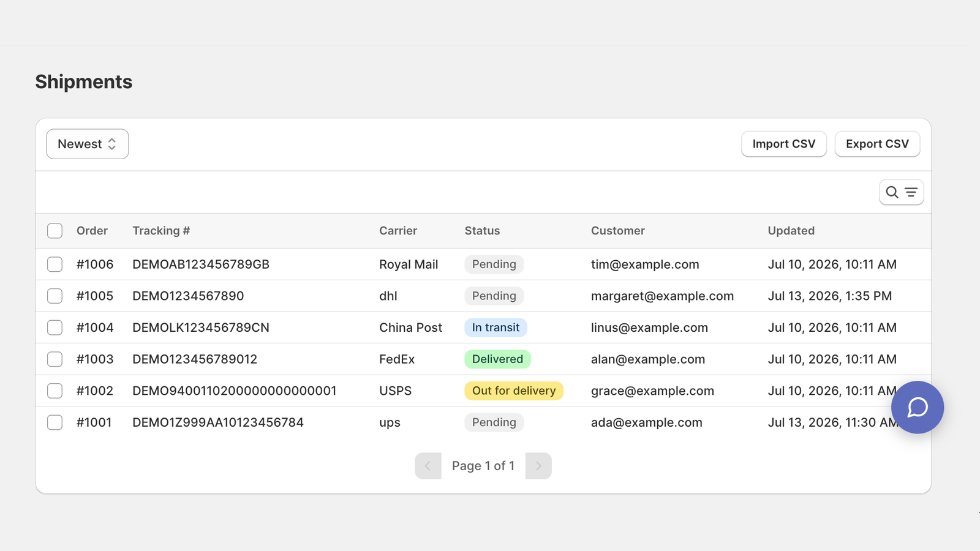Click the ups carrier cell
This screenshot has width=980, height=551.
[390, 422]
